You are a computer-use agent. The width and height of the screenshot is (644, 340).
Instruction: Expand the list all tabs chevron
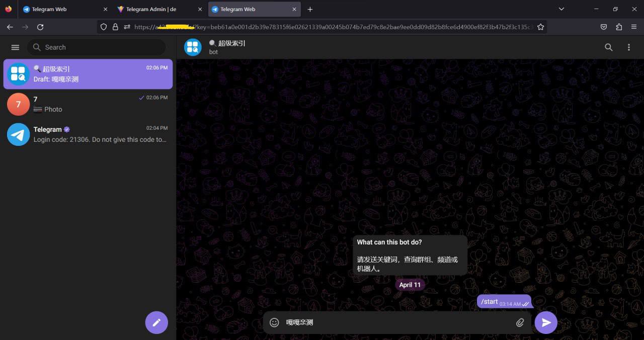562,9
